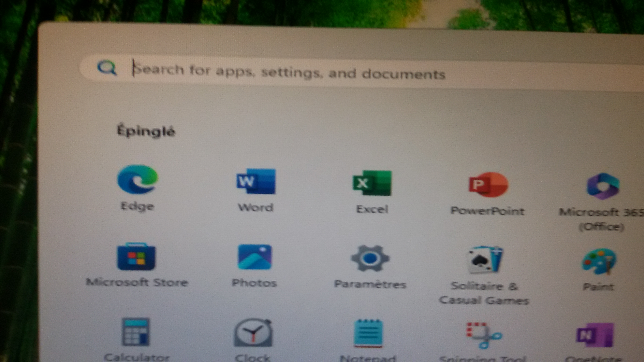Launch the Notepad app icon
This screenshot has width=644, height=362.
point(369,334)
